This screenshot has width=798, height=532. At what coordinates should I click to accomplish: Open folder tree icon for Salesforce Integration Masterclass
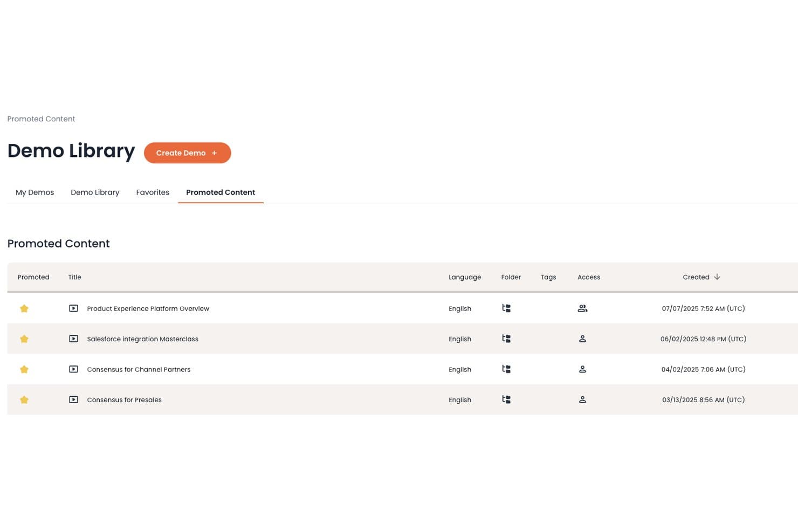506,338
